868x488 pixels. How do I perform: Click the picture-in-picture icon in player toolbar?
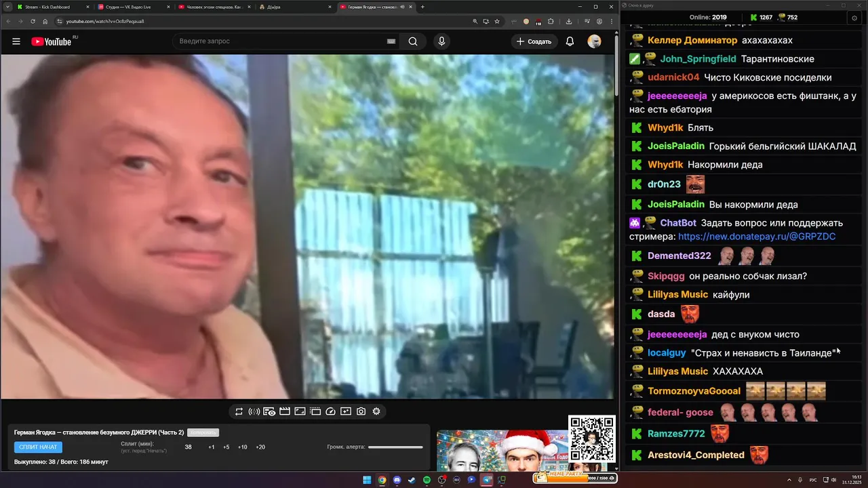[x=300, y=411]
